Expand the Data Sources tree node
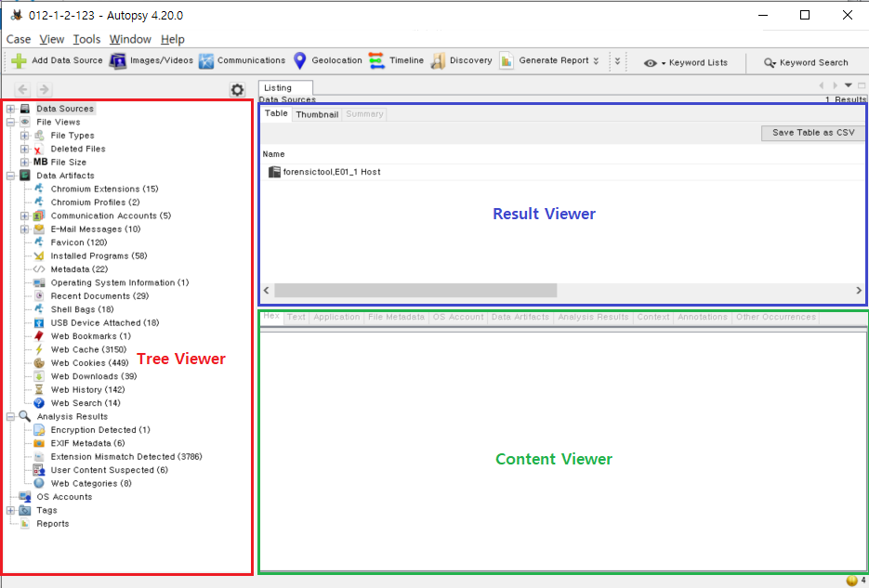Screen dimensions: 869x588 [x=10, y=109]
